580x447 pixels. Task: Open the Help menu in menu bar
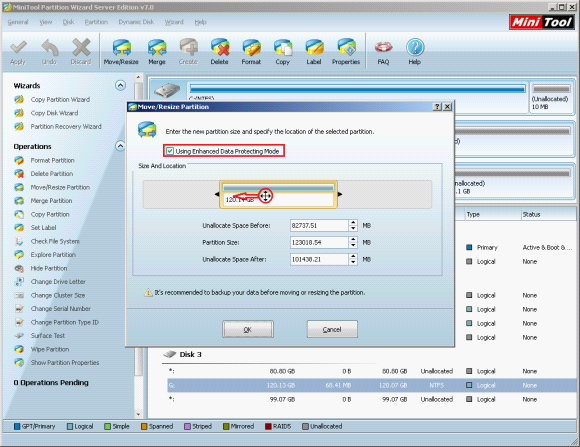click(x=200, y=22)
